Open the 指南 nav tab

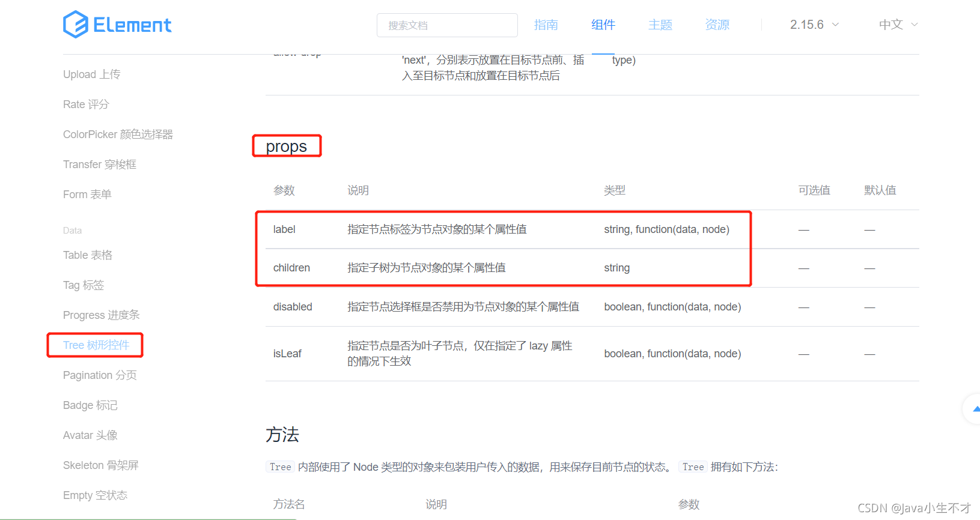(x=546, y=25)
